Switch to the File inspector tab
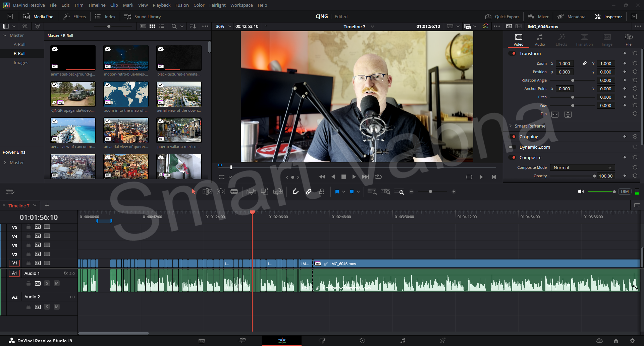The image size is (644, 346). pos(628,40)
